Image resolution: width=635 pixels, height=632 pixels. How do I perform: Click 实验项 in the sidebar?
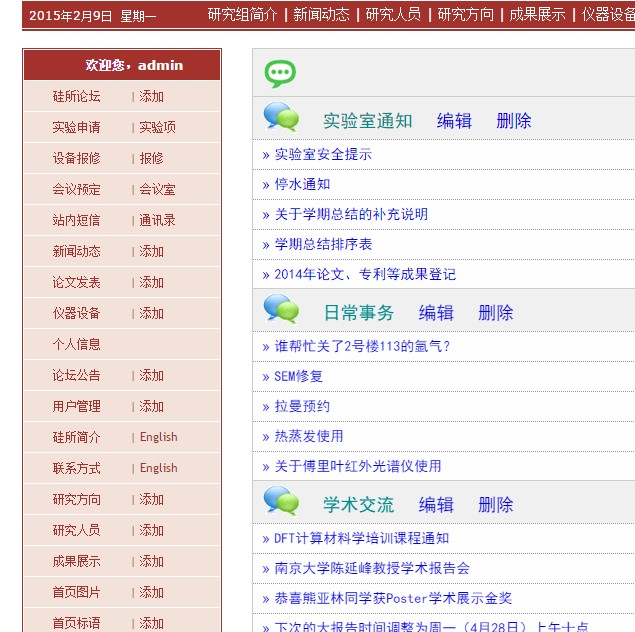(158, 127)
